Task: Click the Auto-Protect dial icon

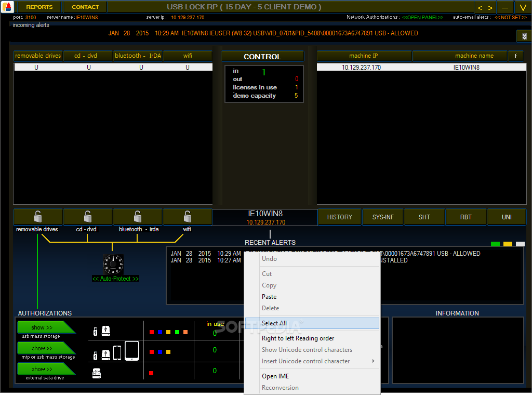Action: point(113,265)
